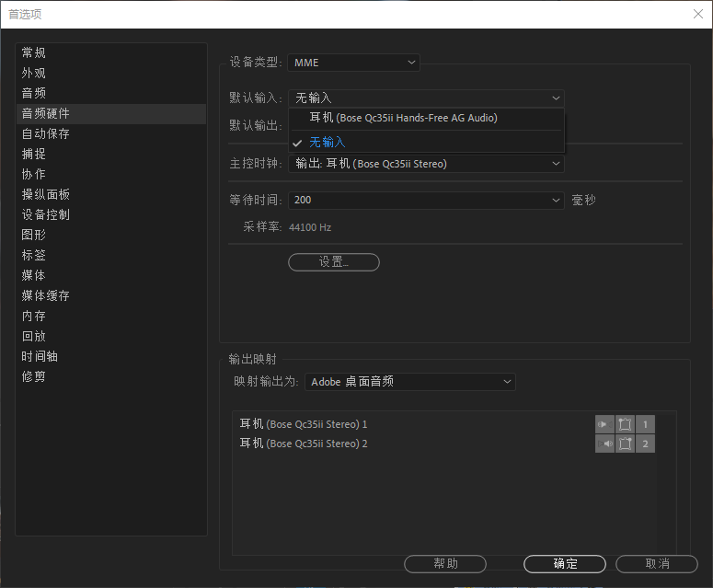Cancel with the 取消 button
The width and height of the screenshot is (713, 588).
tap(657, 564)
